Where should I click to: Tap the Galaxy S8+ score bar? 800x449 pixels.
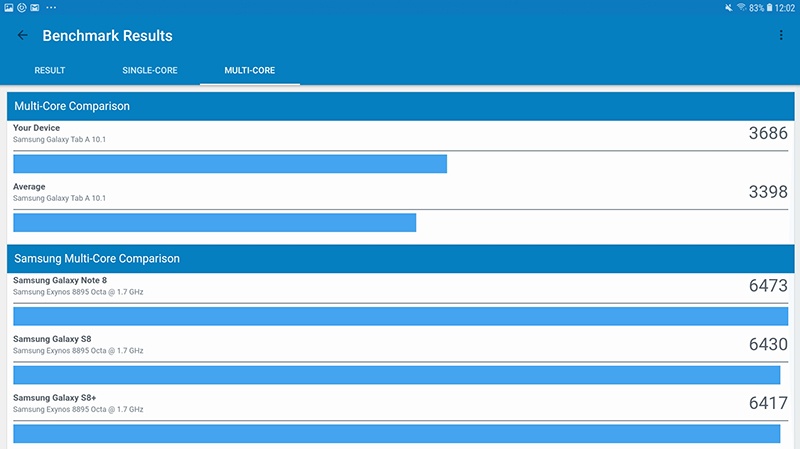[x=396, y=434]
